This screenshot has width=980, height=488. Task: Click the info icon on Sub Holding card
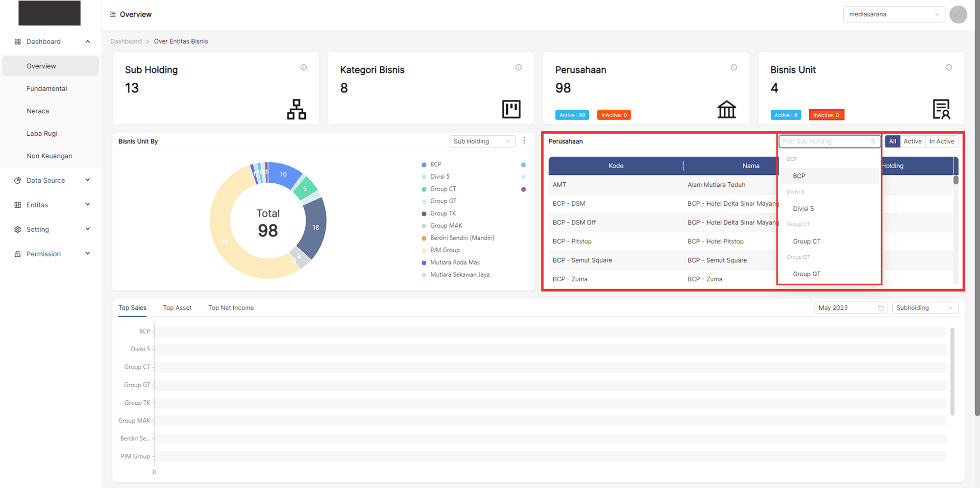pos(304,68)
